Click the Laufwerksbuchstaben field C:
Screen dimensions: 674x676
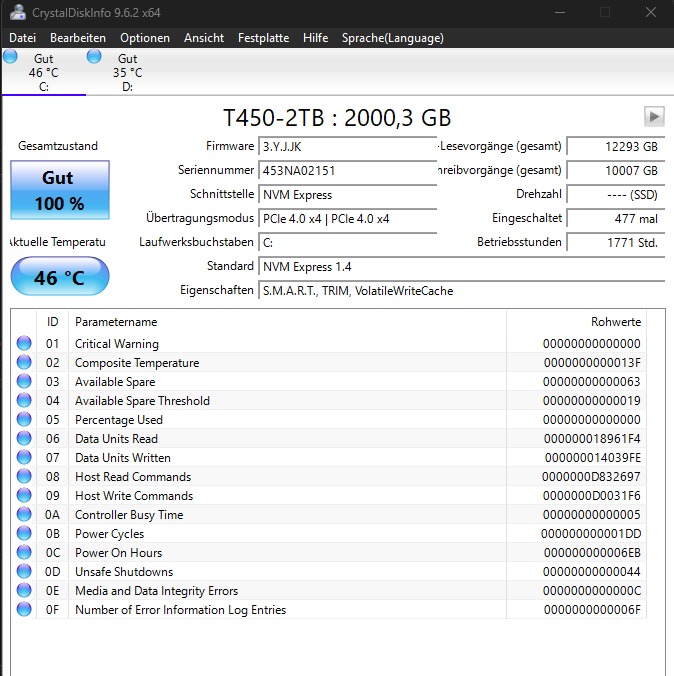[348, 243]
